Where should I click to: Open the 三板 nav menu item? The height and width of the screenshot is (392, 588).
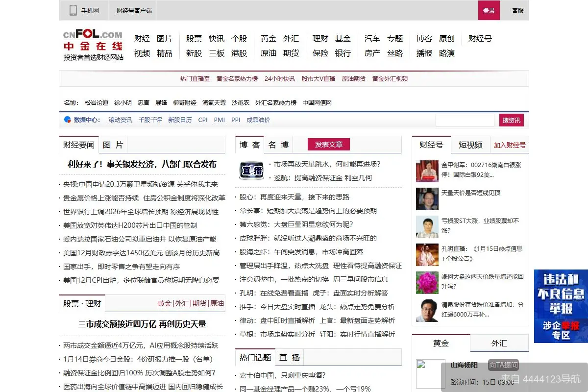click(x=217, y=53)
